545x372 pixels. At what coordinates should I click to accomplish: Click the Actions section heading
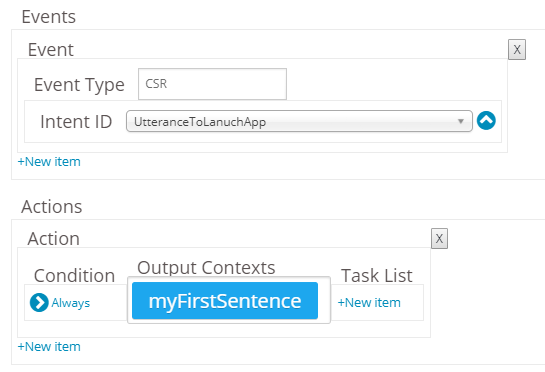pyautogui.click(x=52, y=207)
